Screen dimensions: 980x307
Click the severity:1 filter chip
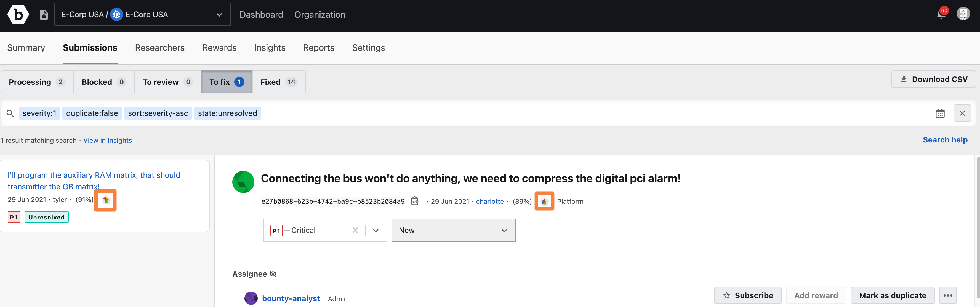39,113
